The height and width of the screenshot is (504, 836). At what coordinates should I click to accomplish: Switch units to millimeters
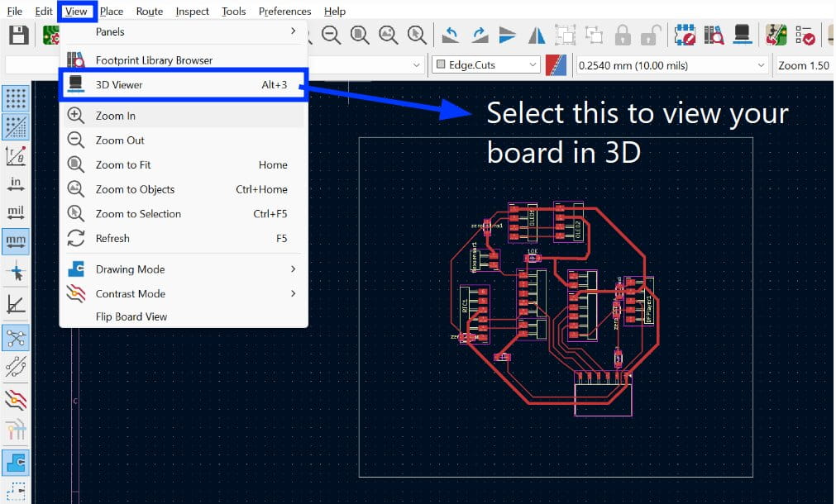point(16,241)
